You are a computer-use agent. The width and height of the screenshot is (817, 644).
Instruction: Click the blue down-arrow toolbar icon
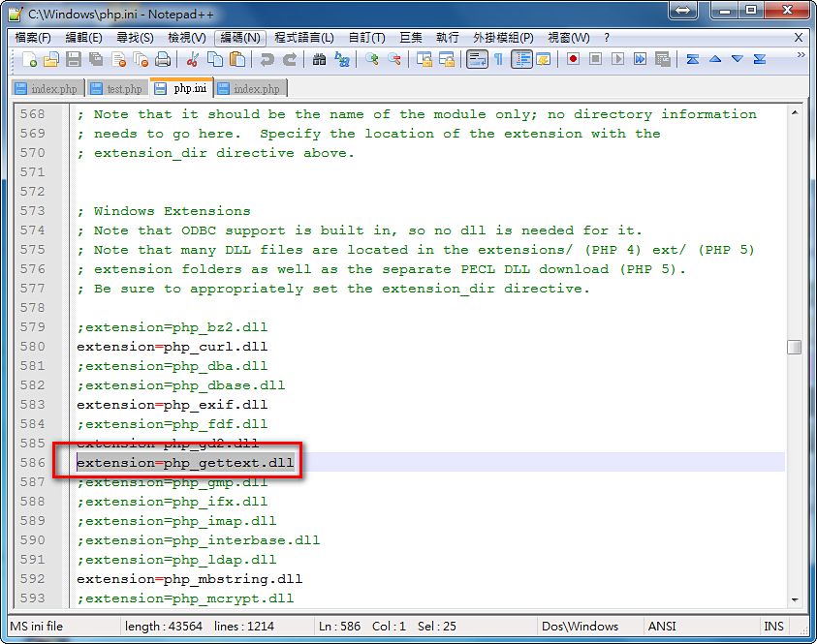[737, 59]
